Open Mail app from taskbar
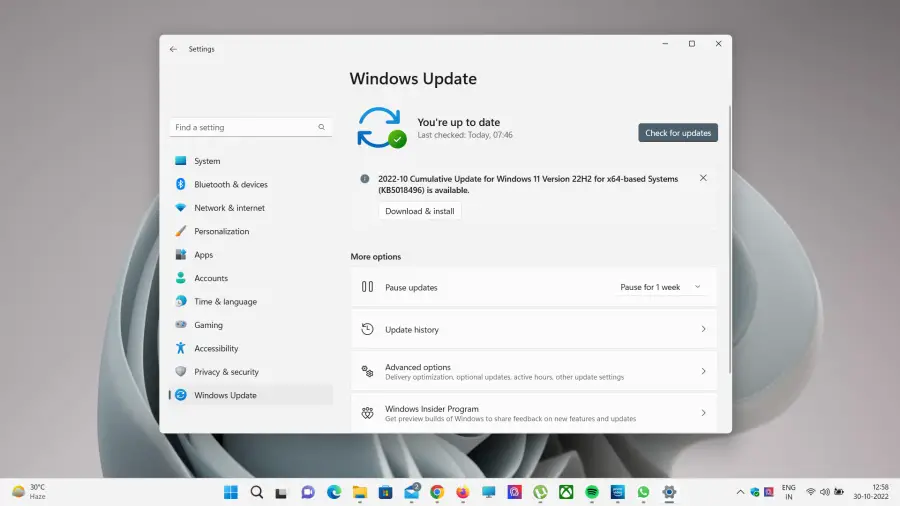900x506 pixels. click(x=412, y=492)
